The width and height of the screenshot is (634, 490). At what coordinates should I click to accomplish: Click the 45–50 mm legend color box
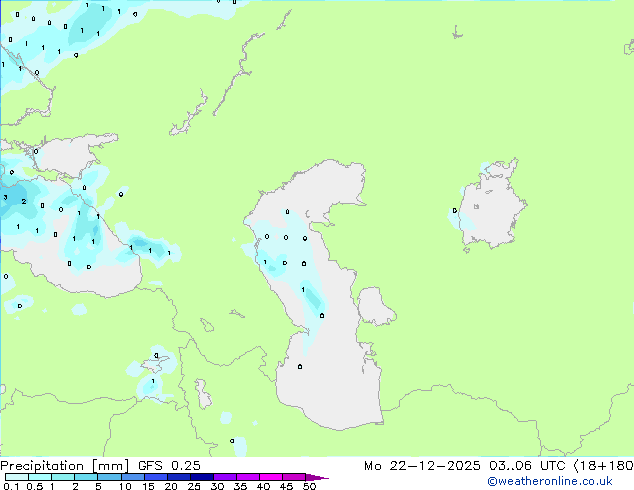(x=294, y=477)
